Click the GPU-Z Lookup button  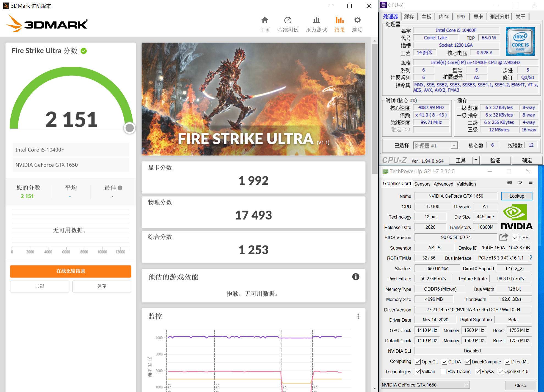517,196
